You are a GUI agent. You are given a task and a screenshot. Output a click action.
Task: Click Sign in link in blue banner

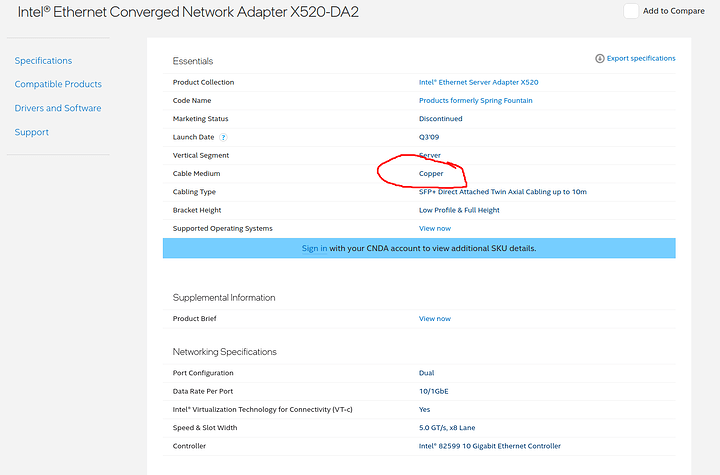click(x=314, y=248)
